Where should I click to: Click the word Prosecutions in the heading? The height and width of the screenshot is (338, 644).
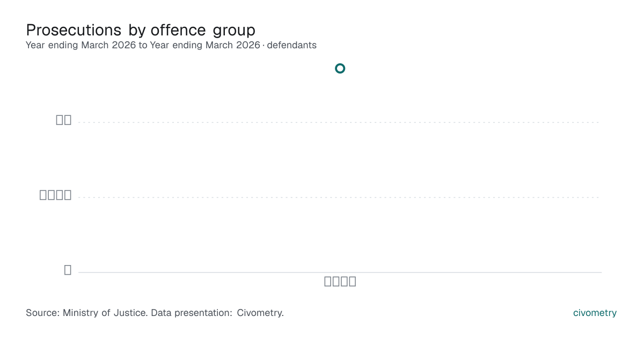pos(74,30)
